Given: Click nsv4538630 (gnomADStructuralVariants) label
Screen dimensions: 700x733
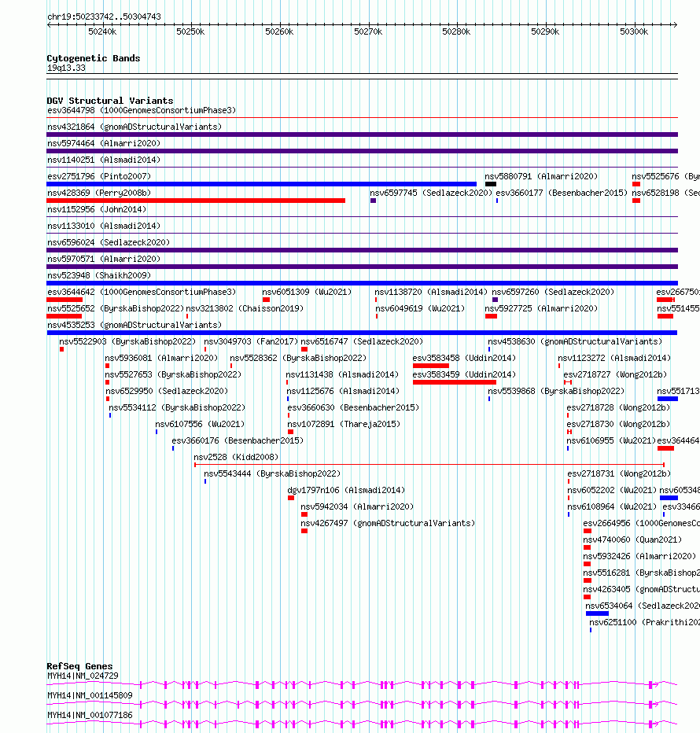Looking at the screenshot, I should [575, 341].
